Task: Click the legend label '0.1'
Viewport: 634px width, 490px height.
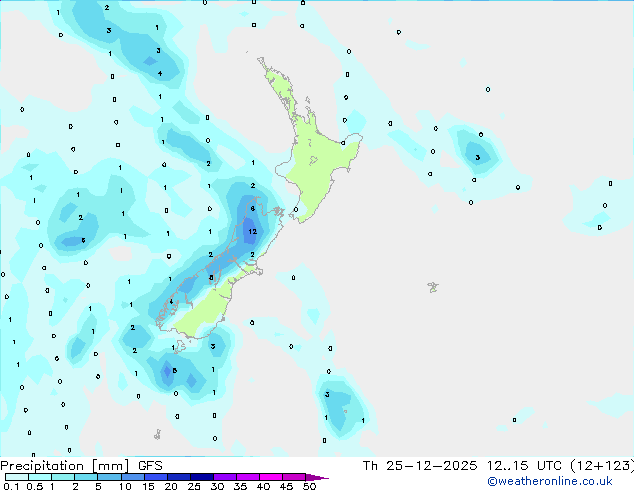Action: pyautogui.click(x=11, y=486)
